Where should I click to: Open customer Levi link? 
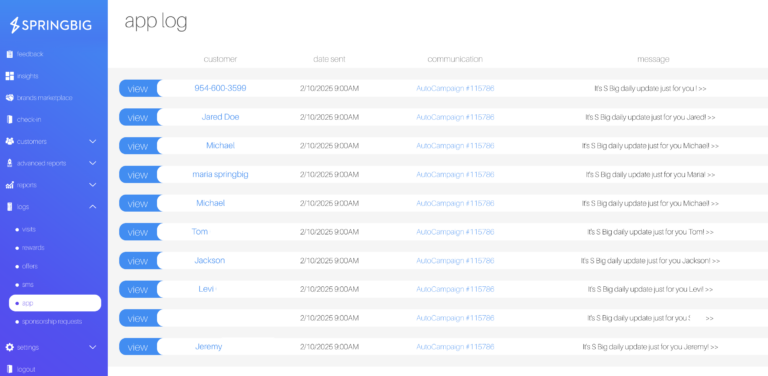tap(206, 289)
